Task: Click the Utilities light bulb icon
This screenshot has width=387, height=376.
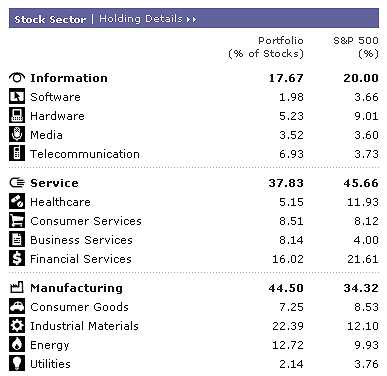Action: 17,364
